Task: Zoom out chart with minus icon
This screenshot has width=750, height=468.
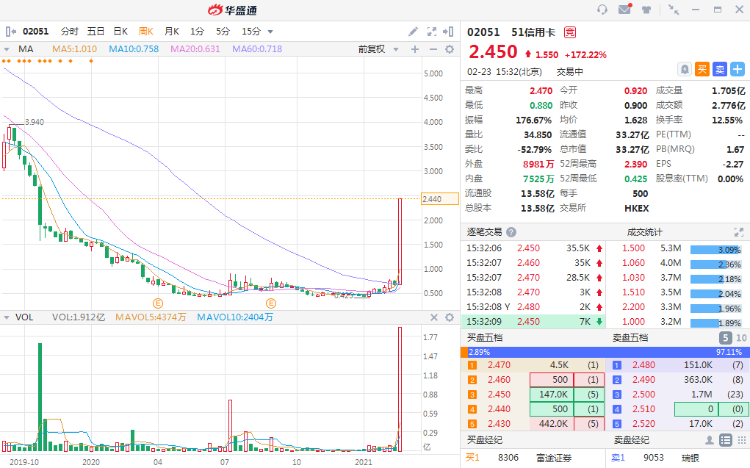Action: pos(433,49)
